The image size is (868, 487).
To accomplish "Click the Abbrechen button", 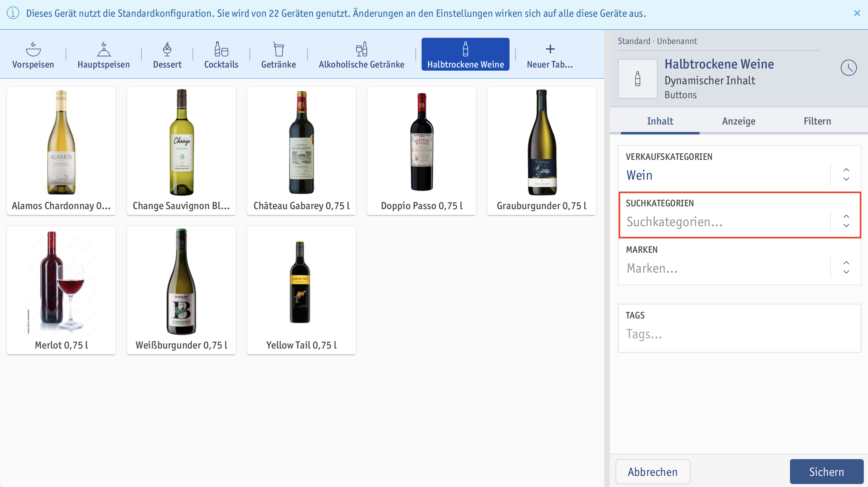I will (653, 472).
